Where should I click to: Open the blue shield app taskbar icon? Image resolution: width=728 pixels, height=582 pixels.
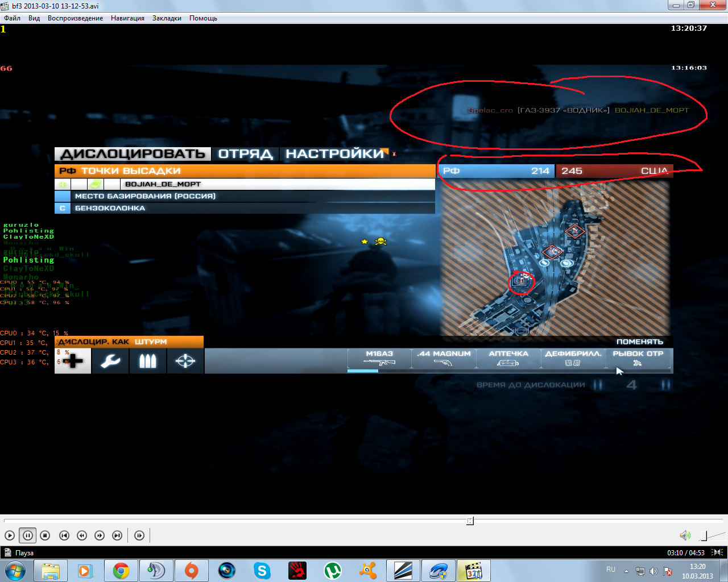click(439, 571)
